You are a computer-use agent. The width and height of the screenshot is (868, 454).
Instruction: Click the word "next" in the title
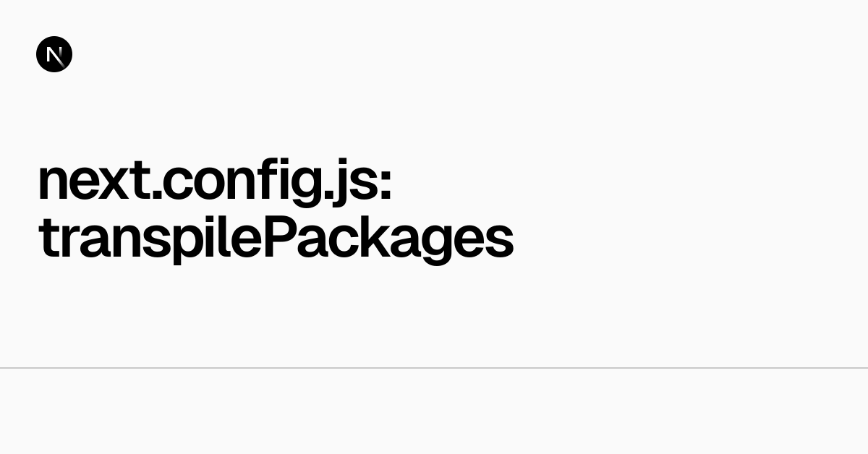pos(98,181)
